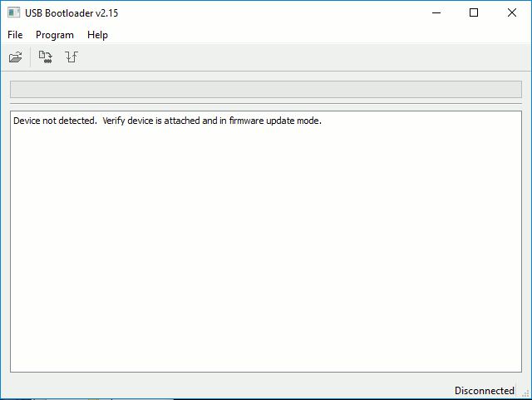Click the empty menu bar area right of Help
This screenshot has height=400, width=532.
click(x=316, y=35)
